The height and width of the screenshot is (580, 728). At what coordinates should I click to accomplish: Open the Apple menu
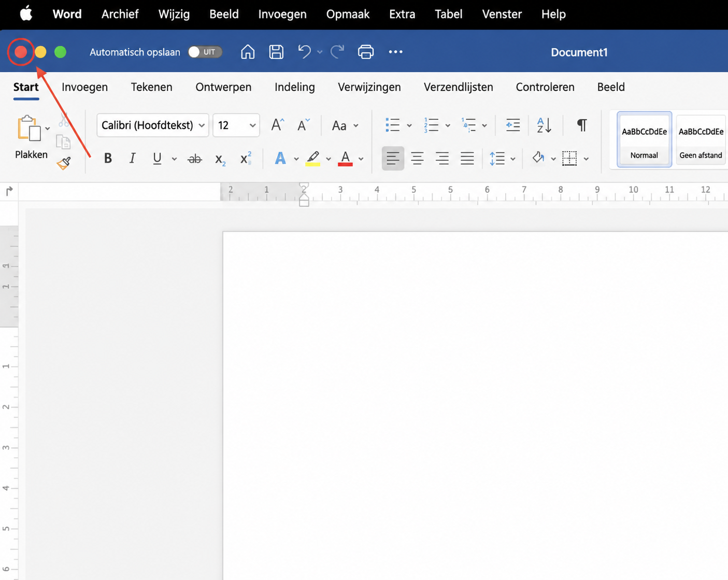pyautogui.click(x=26, y=14)
